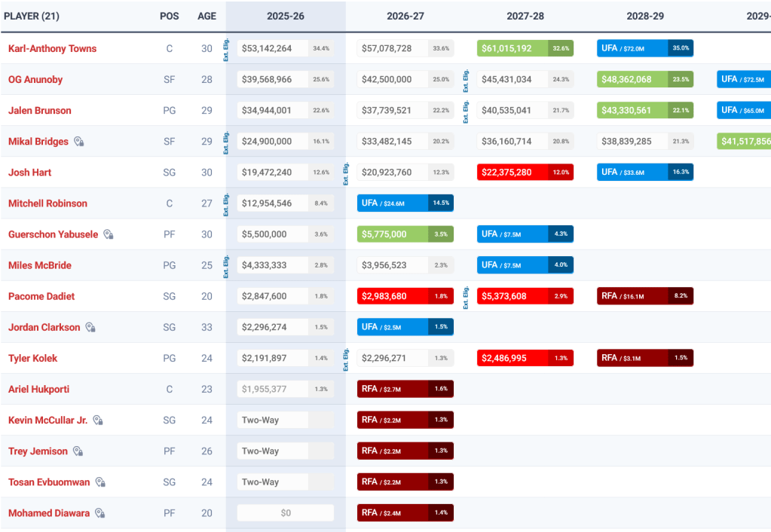Click the Ext. Elig. marker before Josh Hart's 2026-27 salary
The image size is (771, 532).
347,173
